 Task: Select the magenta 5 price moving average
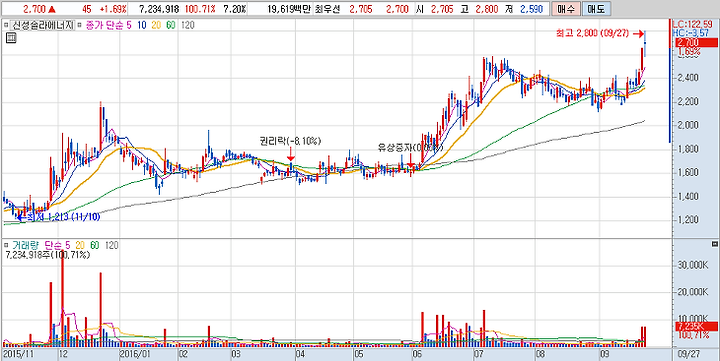click(x=129, y=26)
